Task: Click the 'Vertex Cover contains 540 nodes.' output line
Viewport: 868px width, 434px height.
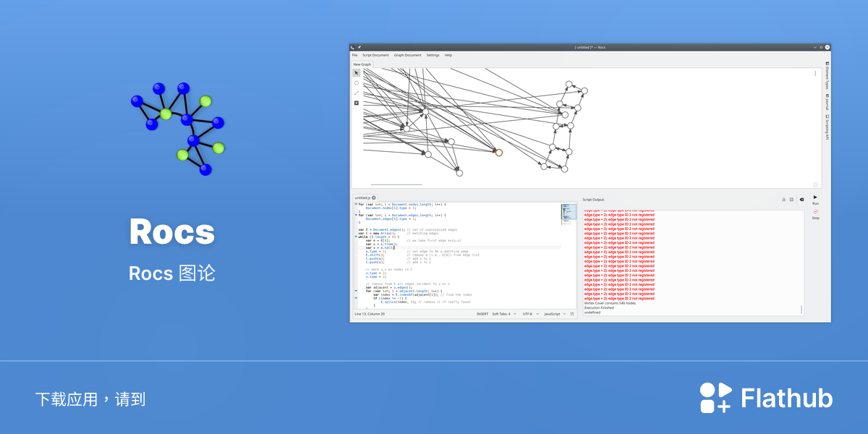Action: pyautogui.click(x=610, y=303)
